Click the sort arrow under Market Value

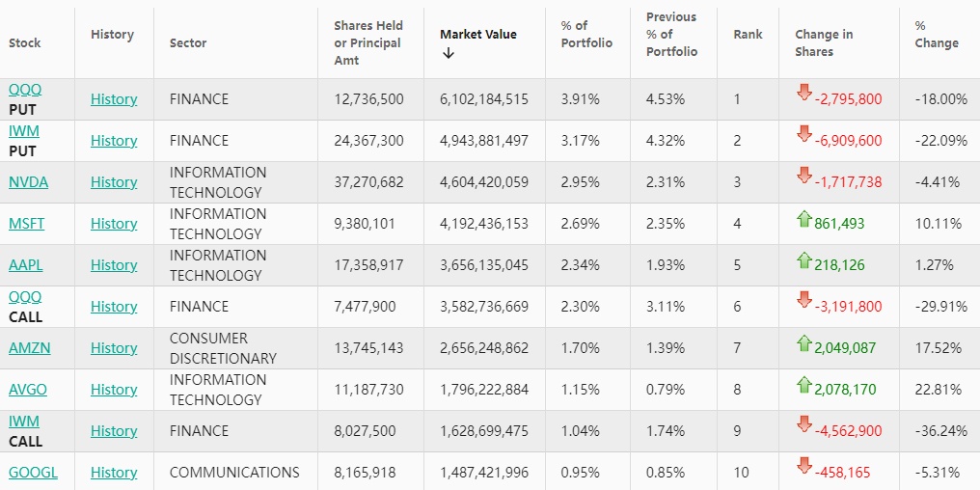coord(449,53)
